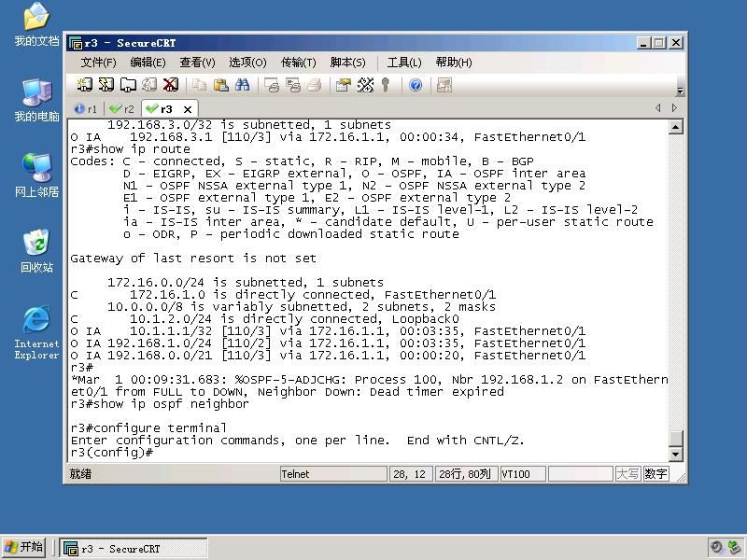
Task: Open Network Neighborhood desktop icon
Action: coord(36,175)
